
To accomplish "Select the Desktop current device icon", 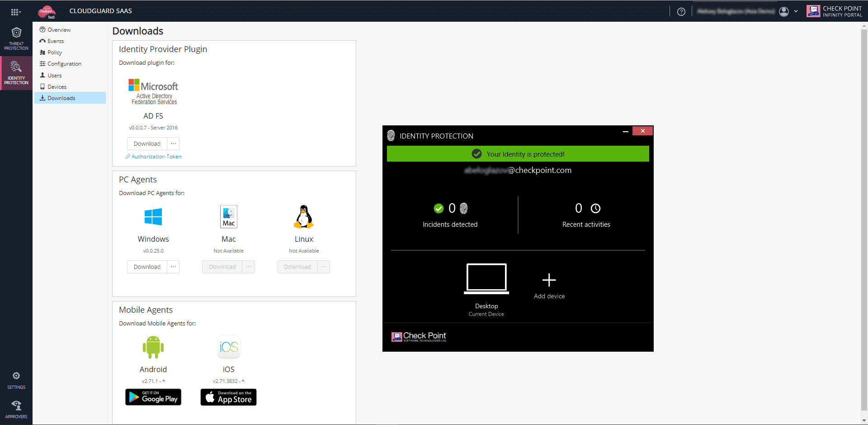I will pos(486,278).
